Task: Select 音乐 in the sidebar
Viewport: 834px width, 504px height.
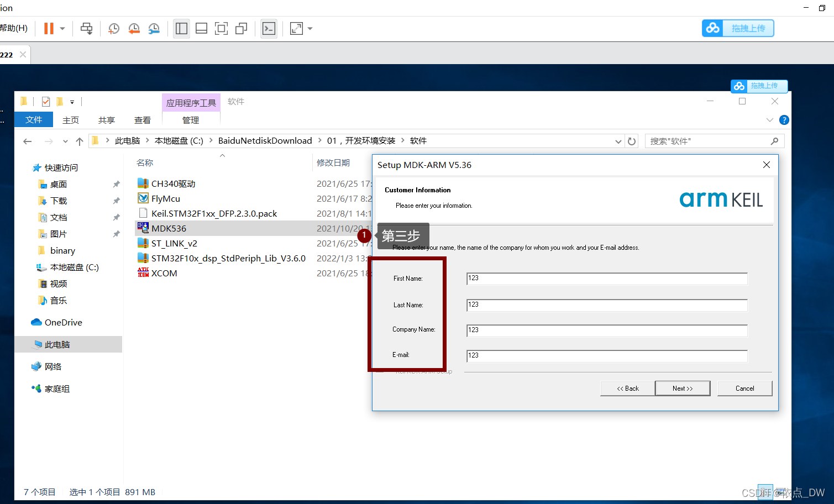Action: 59,300
